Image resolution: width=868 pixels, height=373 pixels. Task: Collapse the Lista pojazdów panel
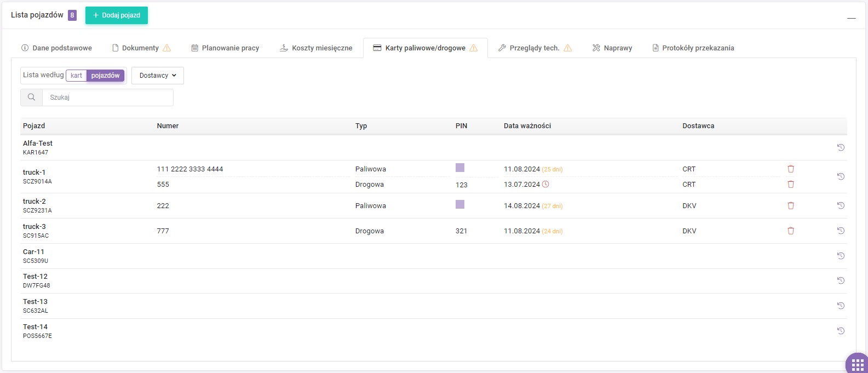(x=851, y=19)
